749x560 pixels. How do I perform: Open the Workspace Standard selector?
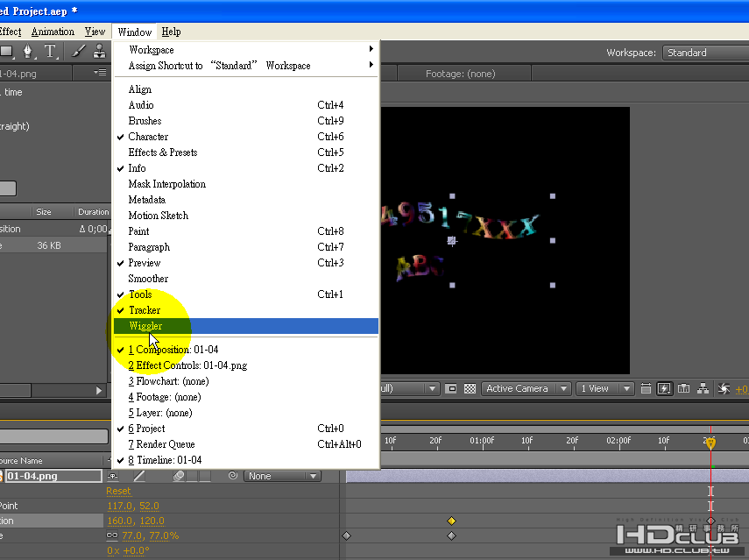(x=705, y=53)
